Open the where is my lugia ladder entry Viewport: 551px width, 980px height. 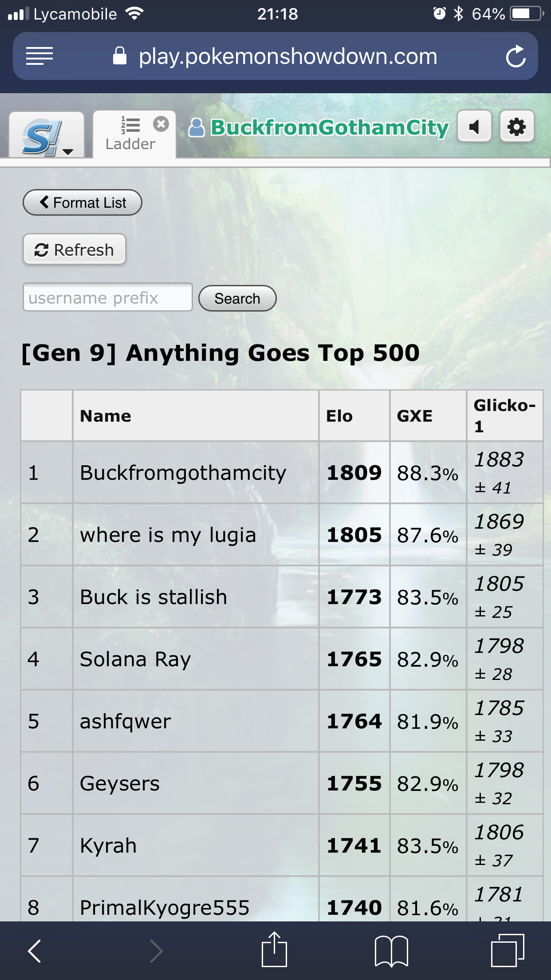click(x=168, y=535)
